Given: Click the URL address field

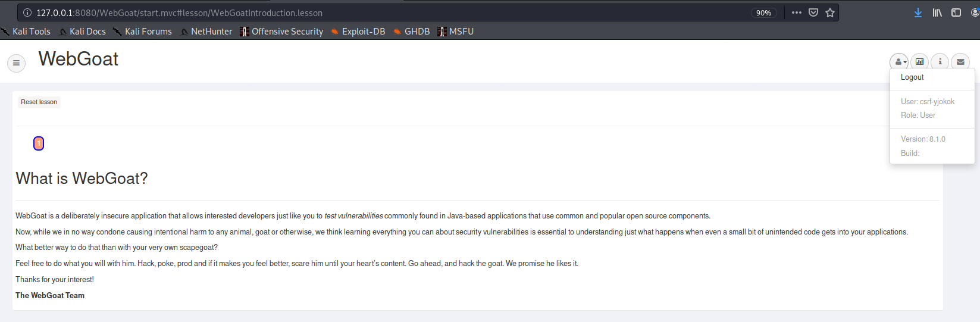Looking at the screenshot, I should 387,12.
